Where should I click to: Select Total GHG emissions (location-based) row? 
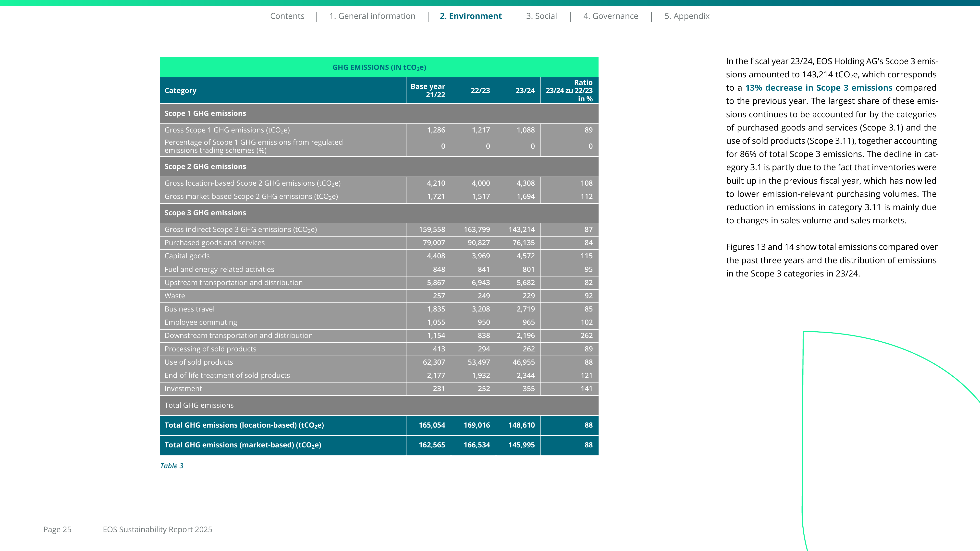click(379, 425)
